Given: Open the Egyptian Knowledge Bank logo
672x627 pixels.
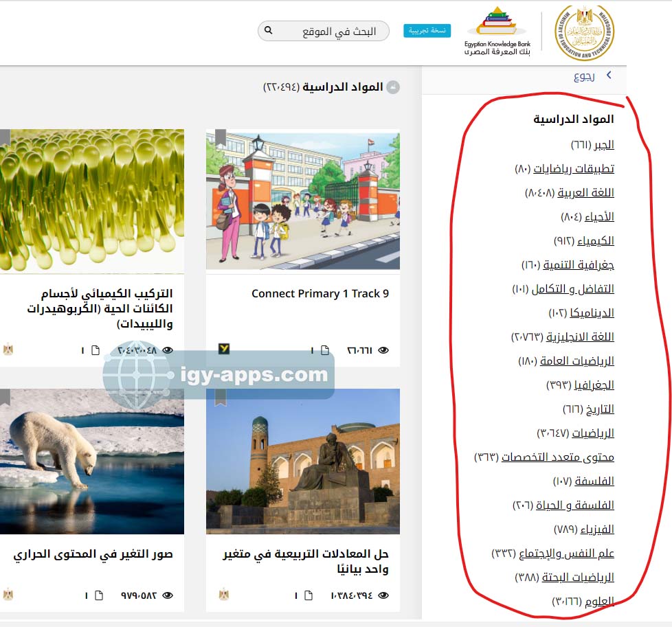Looking at the screenshot, I should [x=497, y=31].
